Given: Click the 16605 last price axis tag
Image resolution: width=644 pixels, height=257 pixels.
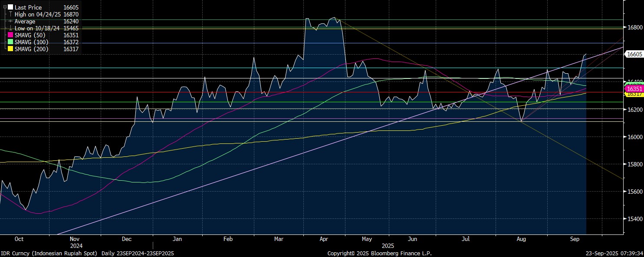Looking at the screenshot, I should tap(633, 54).
